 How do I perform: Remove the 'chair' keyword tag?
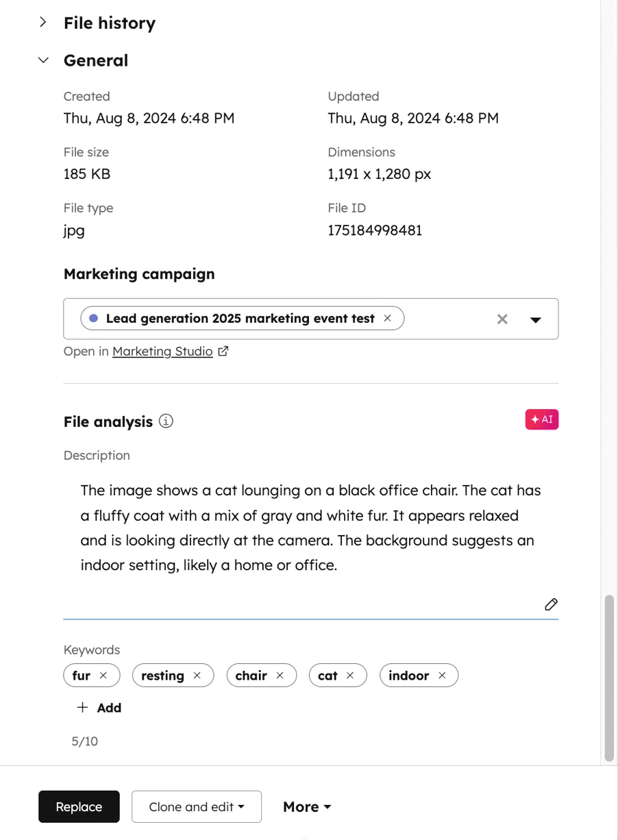(x=280, y=675)
